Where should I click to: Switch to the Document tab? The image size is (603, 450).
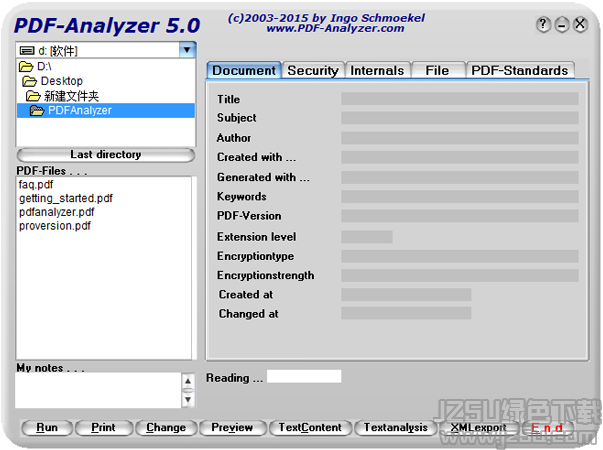pos(244,70)
